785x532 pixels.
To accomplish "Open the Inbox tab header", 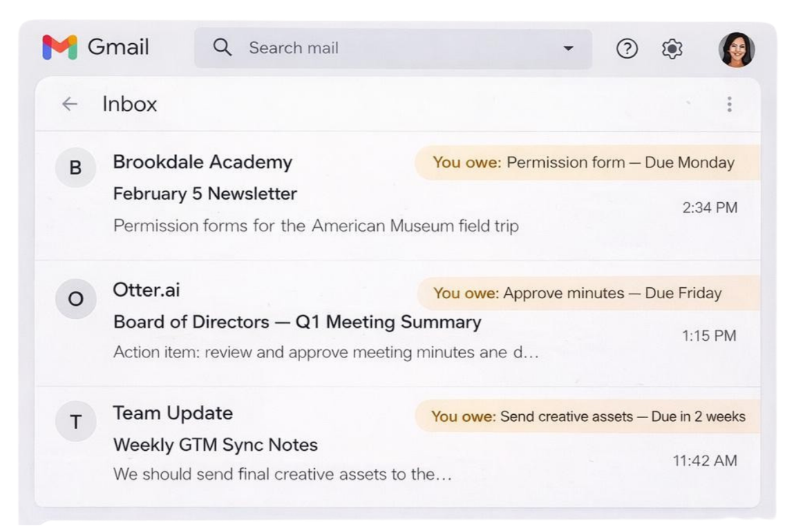I will click(131, 104).
